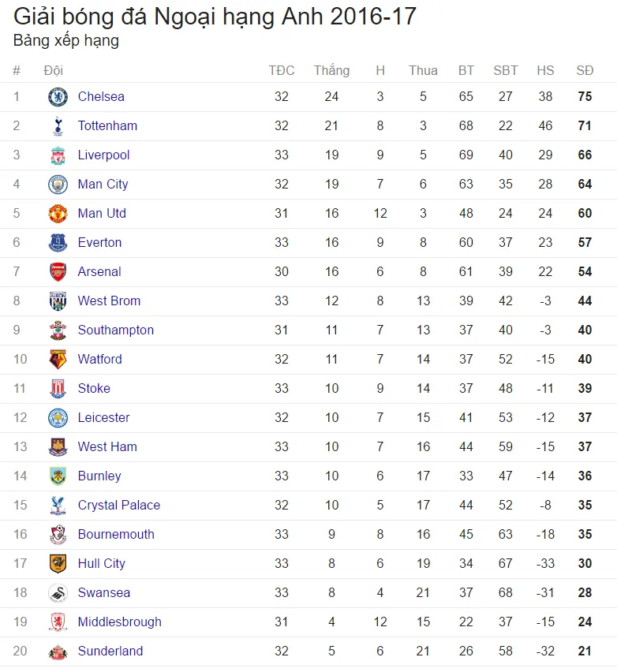Click the Sunderland crest icon
This screenshot has height=672, width=617.
pos(58,651)
